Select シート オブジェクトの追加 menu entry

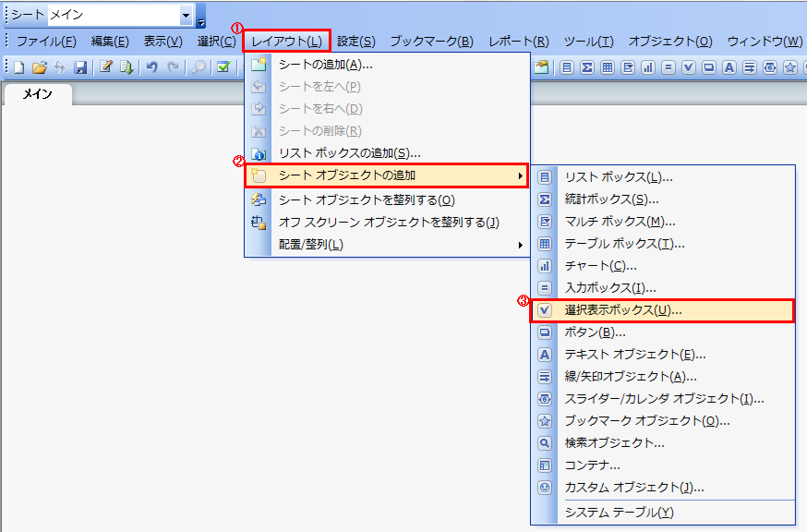(x=387, y=175)
